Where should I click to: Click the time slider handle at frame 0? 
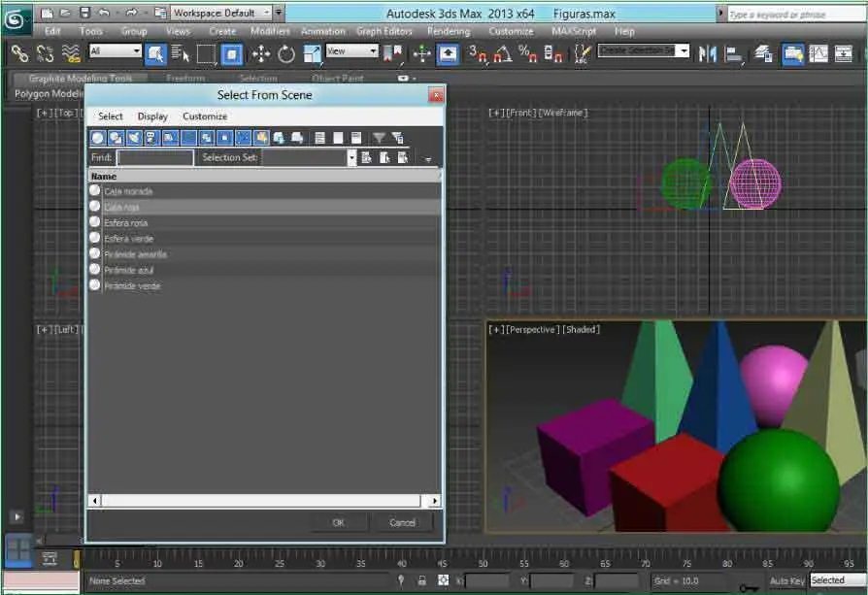coord(77,559)
